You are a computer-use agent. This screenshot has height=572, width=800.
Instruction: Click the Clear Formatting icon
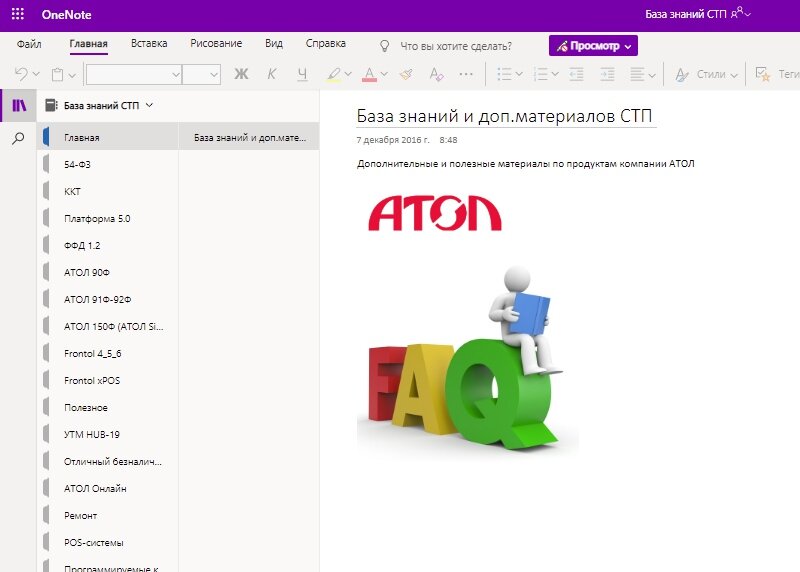436,74
